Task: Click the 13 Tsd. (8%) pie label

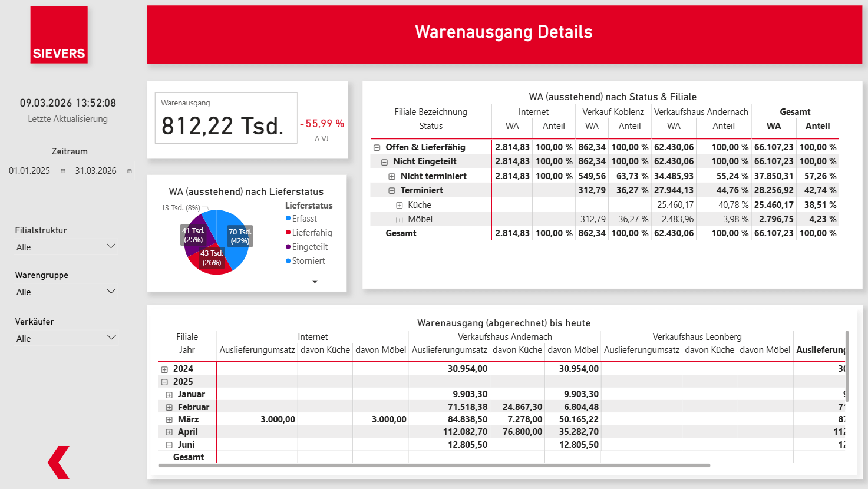Action: (x=180, y=208)
